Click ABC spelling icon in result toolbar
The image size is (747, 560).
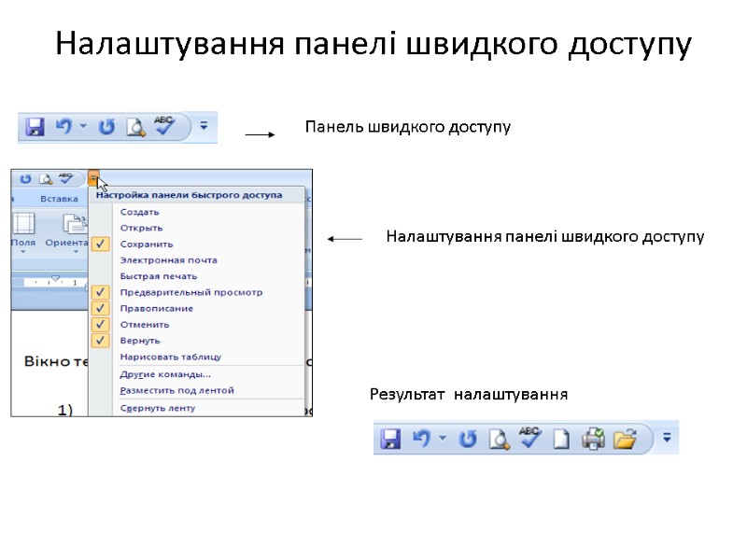(530, 437)
